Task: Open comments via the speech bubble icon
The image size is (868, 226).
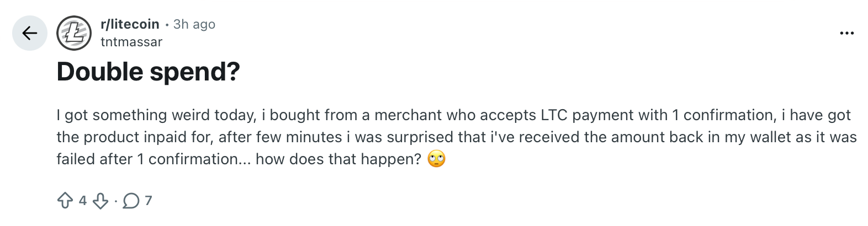Action: pos(131,201)
